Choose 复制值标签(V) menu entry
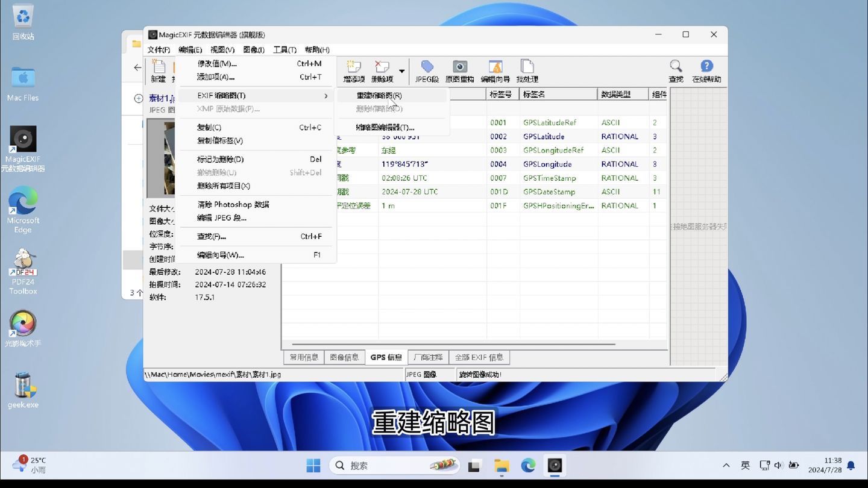 [x=256, y=140]
